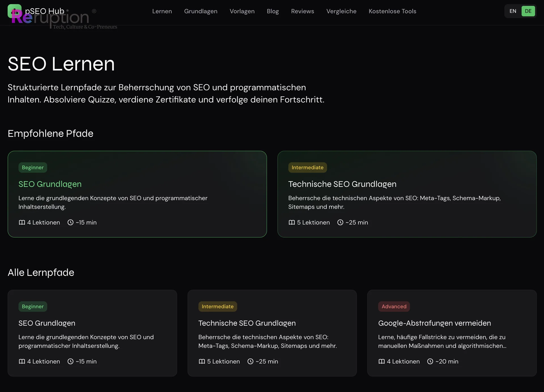Click the clock icon showing ~15 min
Image resolution: width=544 pixels, height=392 pixels.
[x=70, y=223]
